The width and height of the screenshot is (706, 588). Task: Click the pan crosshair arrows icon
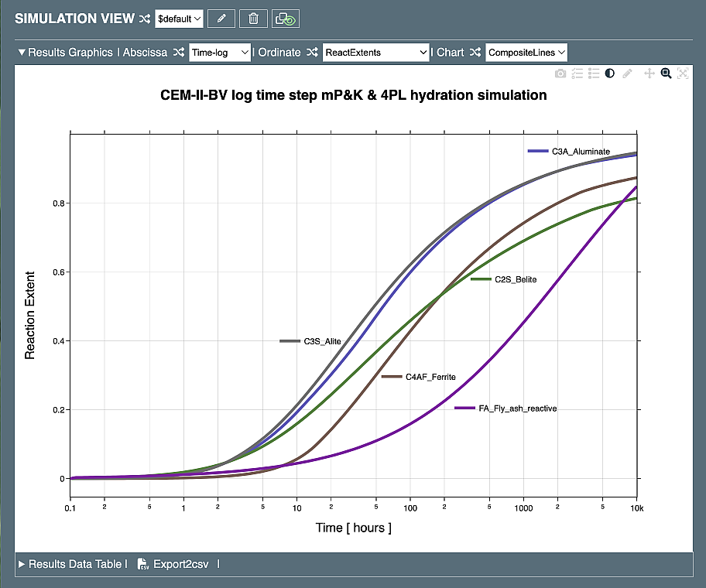[x=649, y=73]
